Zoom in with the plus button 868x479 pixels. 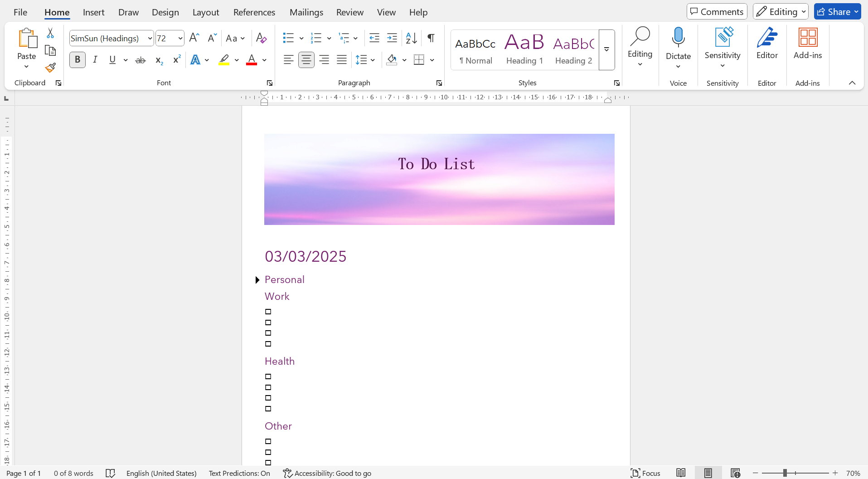point(835,473)
